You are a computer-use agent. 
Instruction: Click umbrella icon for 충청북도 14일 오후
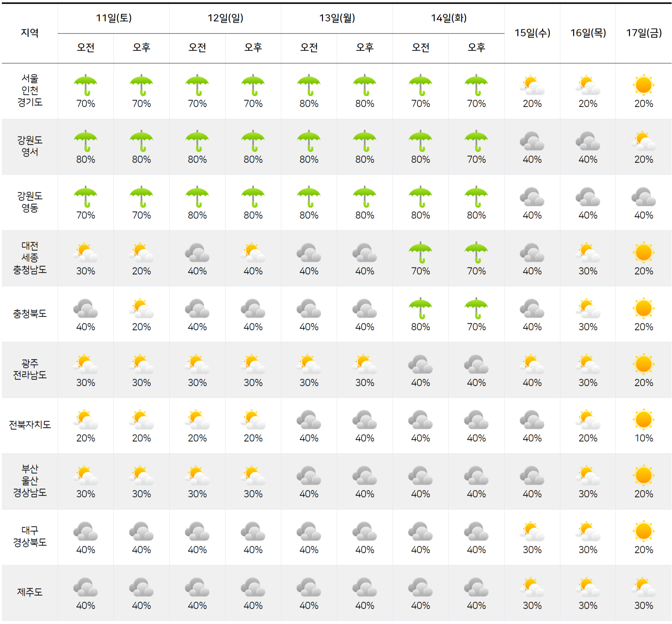476,308
